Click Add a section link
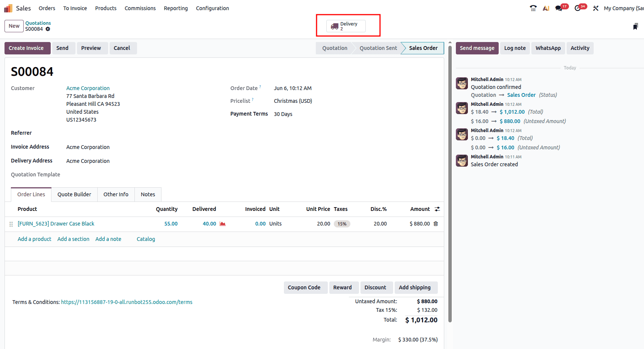The image size is (644, 349). coord(73,239)
